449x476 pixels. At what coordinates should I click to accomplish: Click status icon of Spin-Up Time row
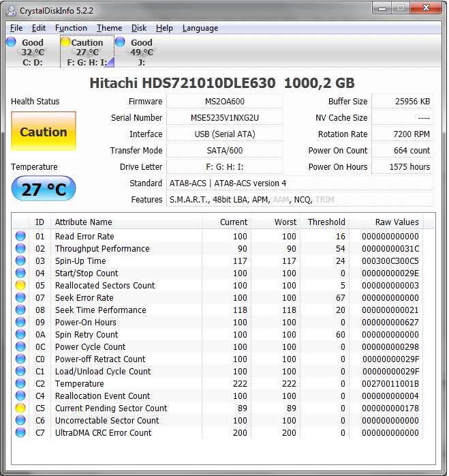tap(20, 261)
